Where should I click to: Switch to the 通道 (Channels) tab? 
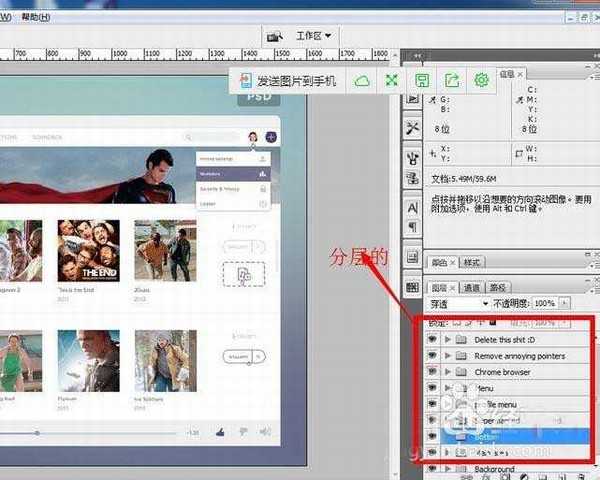(x=470, y=287)
